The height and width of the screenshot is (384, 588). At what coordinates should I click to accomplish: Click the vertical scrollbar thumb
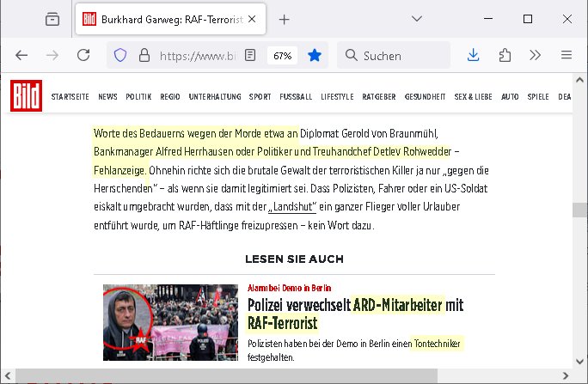point(579,210)
